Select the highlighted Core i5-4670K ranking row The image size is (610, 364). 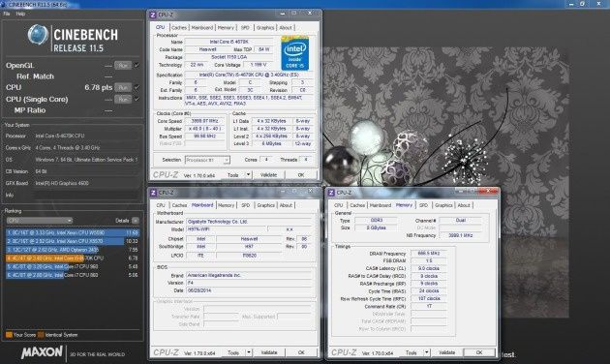click(x=73, y=258)
